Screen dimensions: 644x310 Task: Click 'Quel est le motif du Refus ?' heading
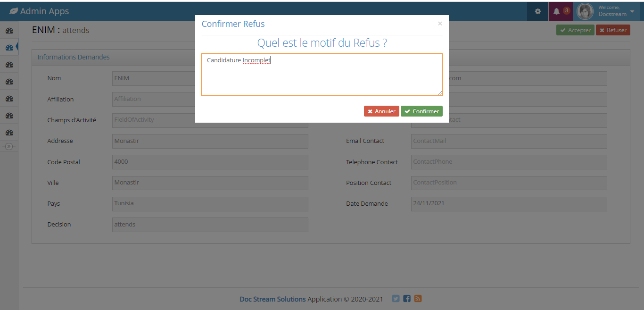pos(322,43)
